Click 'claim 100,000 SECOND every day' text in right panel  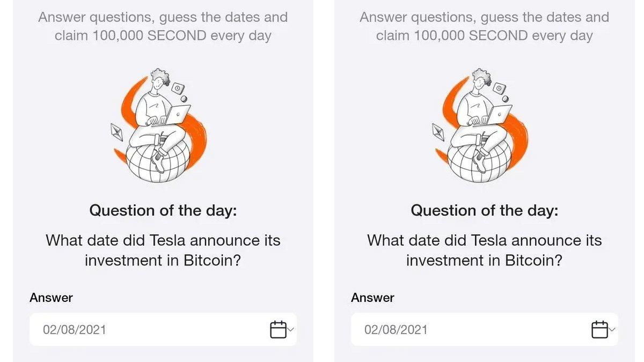pyautogui.click(x=485, y=36)
